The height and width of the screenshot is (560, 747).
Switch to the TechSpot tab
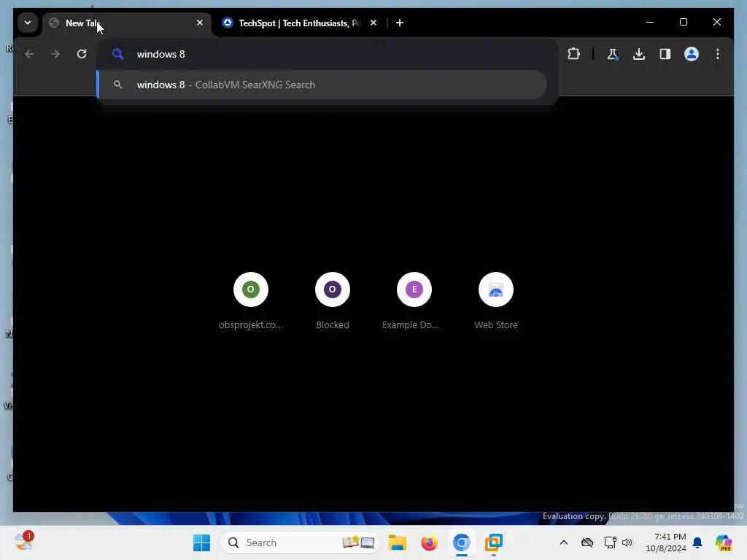pyautogui.click(x=300, y=23)
